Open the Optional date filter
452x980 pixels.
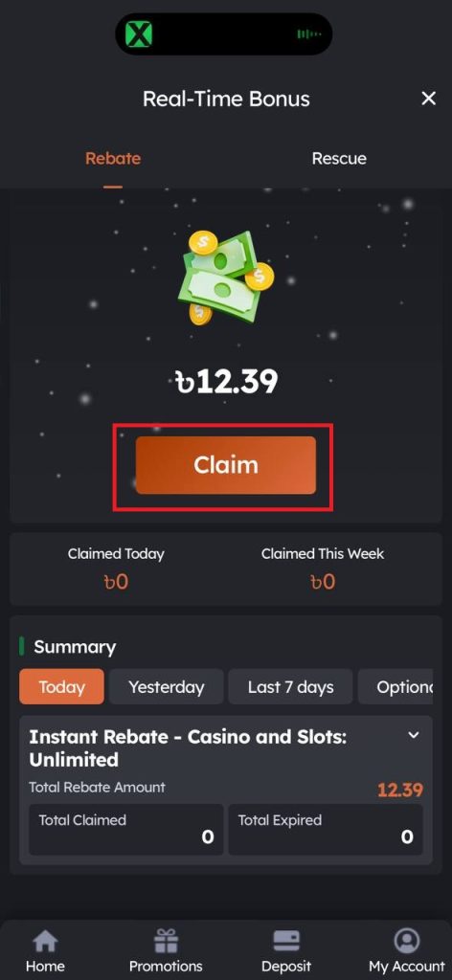395,687
